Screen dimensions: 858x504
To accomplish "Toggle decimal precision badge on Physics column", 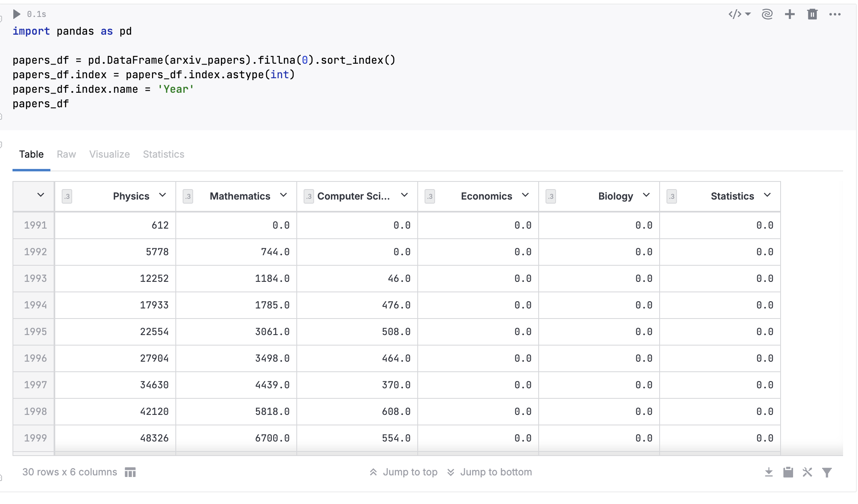I will (67, 197).
